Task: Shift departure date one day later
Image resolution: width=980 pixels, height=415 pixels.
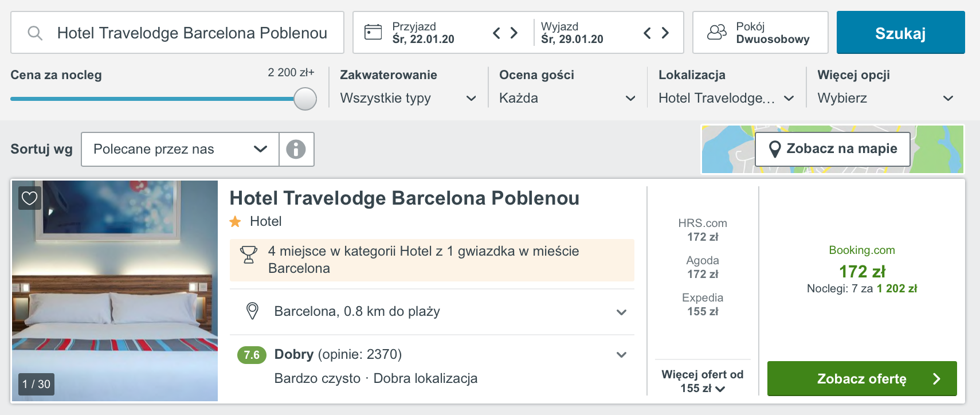Action: click(665, 33)
